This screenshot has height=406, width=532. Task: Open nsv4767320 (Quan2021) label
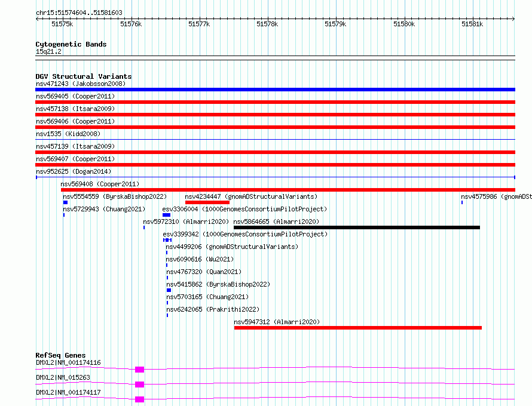pos(204,272)
